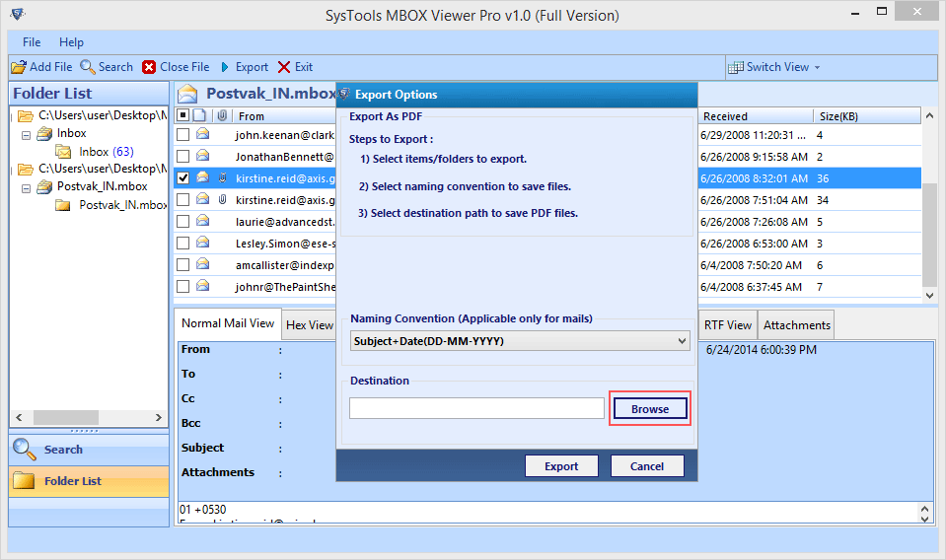
Task: Click the blue Export arrow icon
Action: (x=225, y=67)
